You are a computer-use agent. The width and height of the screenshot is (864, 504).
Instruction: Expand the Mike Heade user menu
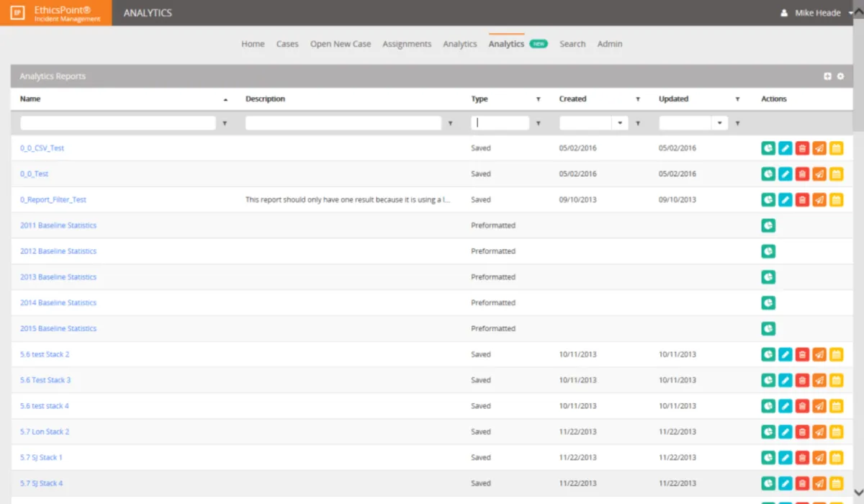pyautogui.click(x=851, y=13)
